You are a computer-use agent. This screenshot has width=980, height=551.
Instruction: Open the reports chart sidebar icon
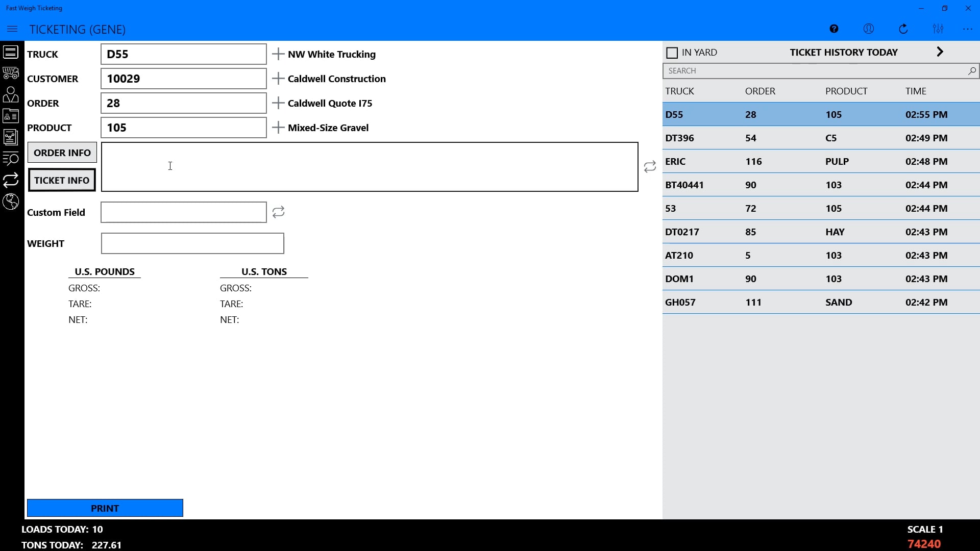click(11, 137)
